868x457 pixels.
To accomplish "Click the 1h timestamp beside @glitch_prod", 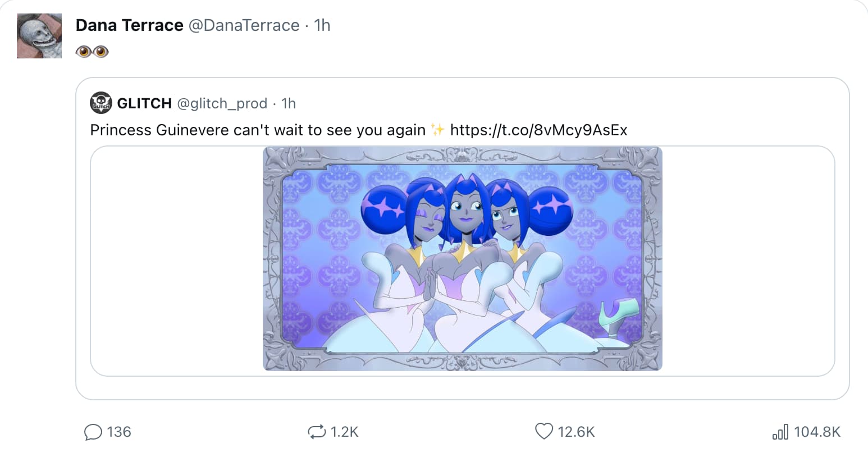I will pyautogui.click(x=289, y=103).
